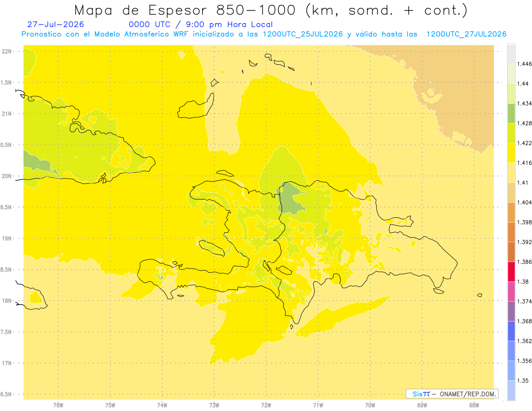Screen dimensions: 532x411
Task: Select the date label '27-Jul-2026'
Action: pyautogui.click(x=55, y=24)
